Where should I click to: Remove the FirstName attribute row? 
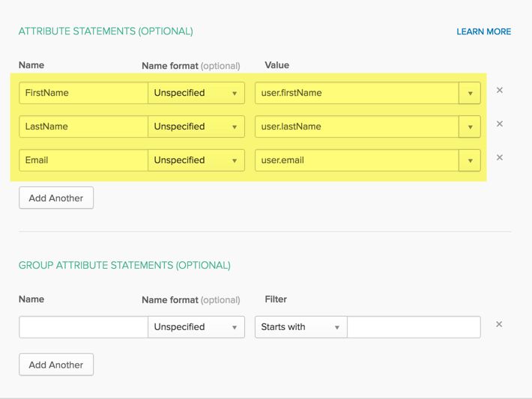click(500, 91)
